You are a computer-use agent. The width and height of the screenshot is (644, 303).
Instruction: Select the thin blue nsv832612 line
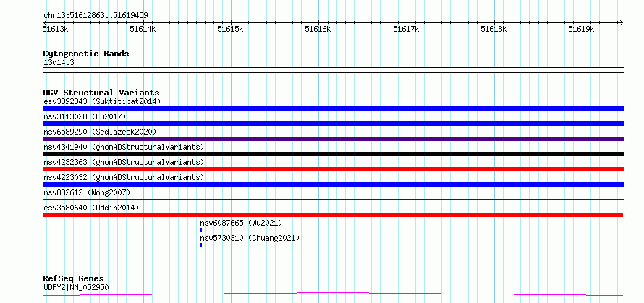click(333, 200)
